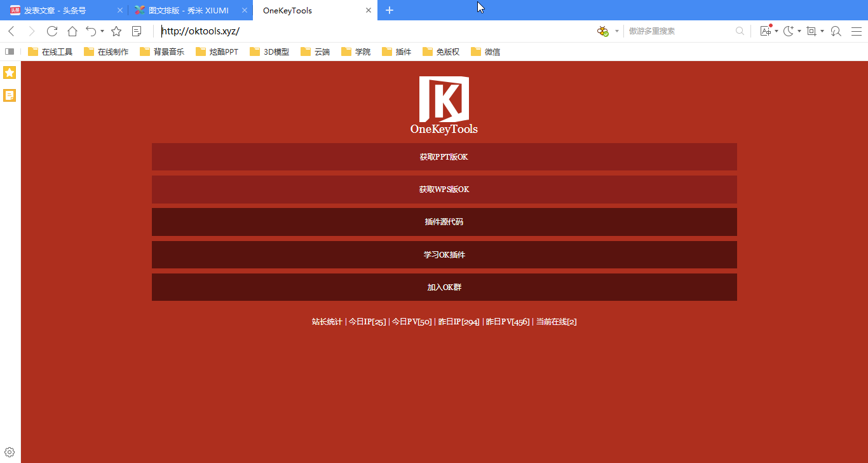Open the notes panel in the sidebar
The height and width of the screenshot is (463, 868).
(x=10, y=95)
